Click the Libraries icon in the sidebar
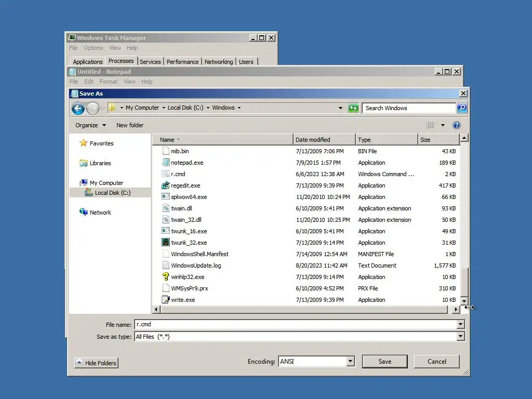Image resolution: width=532 pixels, height=399 pixels. click(x=83, y=163)
